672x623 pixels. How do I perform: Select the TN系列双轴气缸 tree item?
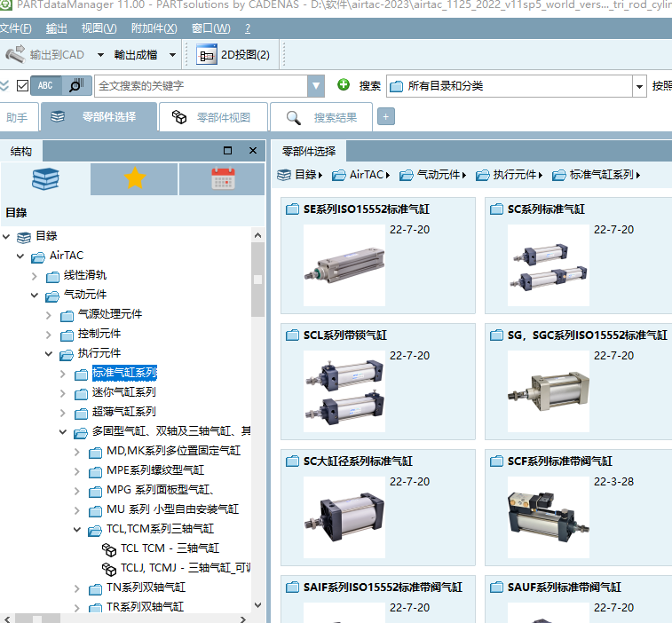point(146,588)
